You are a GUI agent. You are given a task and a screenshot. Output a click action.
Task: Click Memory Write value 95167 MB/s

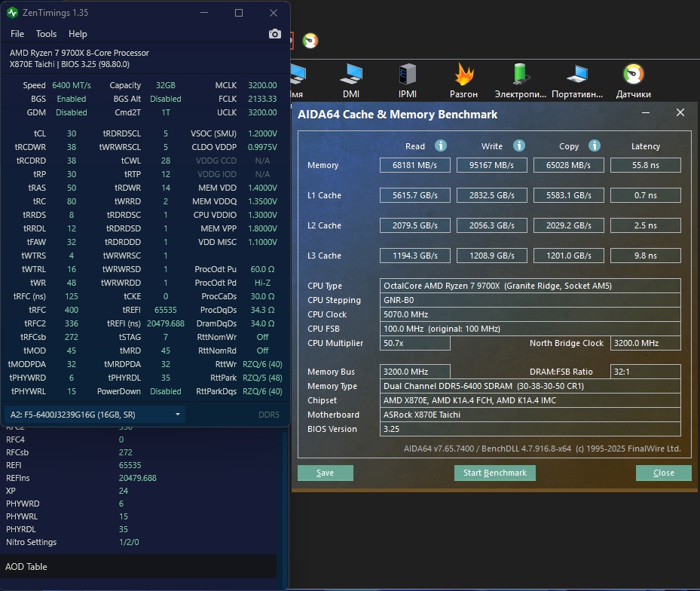point(491,165)
